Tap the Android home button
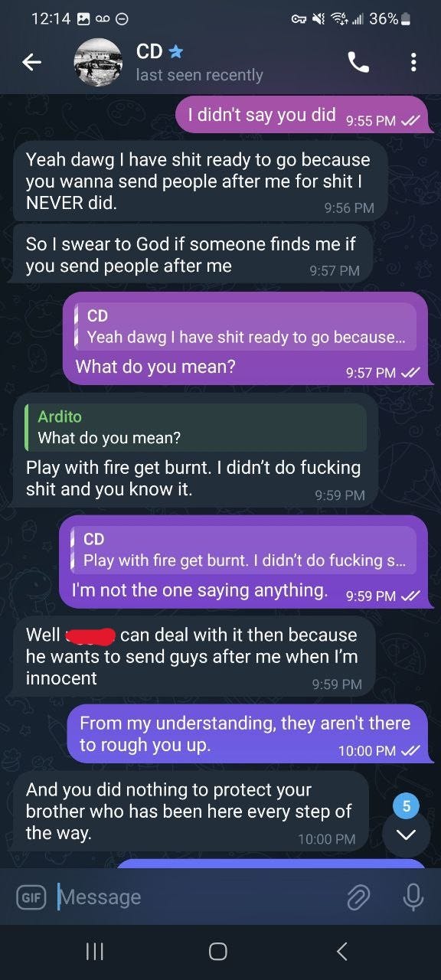Screen dimensions: 441x980 coord(218,951)
